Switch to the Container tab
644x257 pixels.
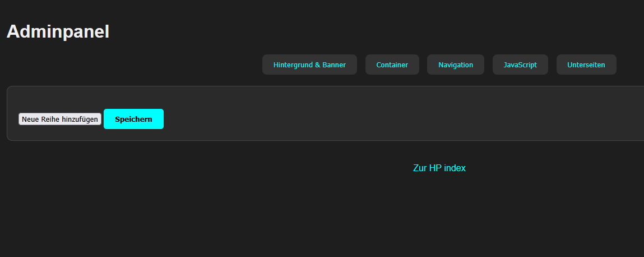point(392,65)
